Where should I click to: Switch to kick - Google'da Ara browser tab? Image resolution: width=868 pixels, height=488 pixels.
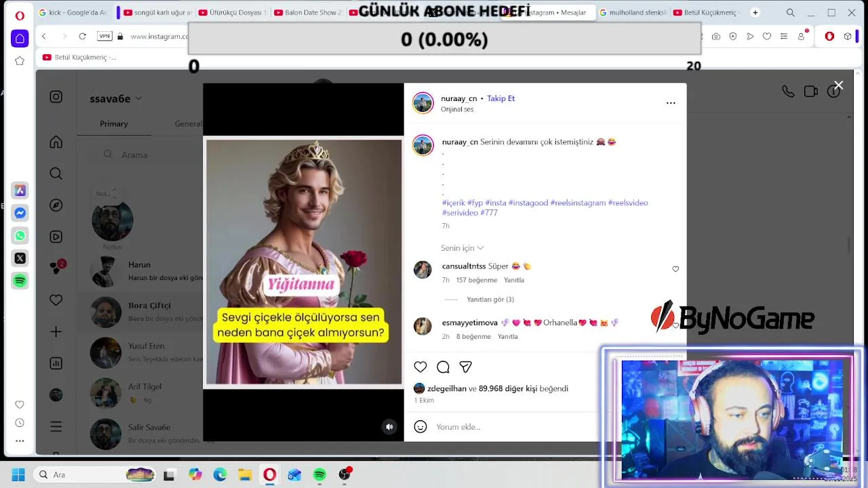tap(73, 13)
